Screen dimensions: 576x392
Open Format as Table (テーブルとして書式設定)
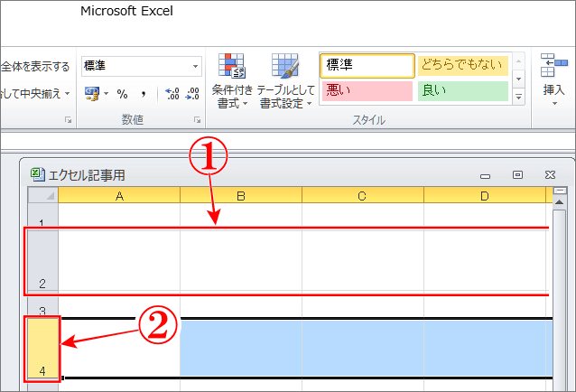tap(286, 80)
